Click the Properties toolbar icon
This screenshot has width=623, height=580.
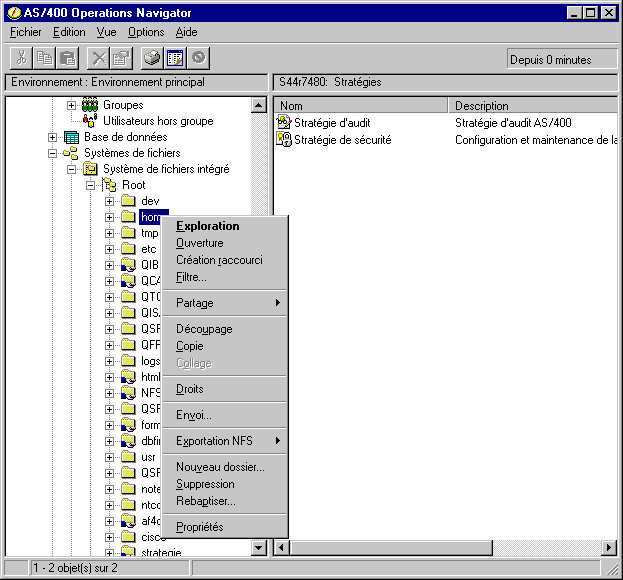point(121,58)
